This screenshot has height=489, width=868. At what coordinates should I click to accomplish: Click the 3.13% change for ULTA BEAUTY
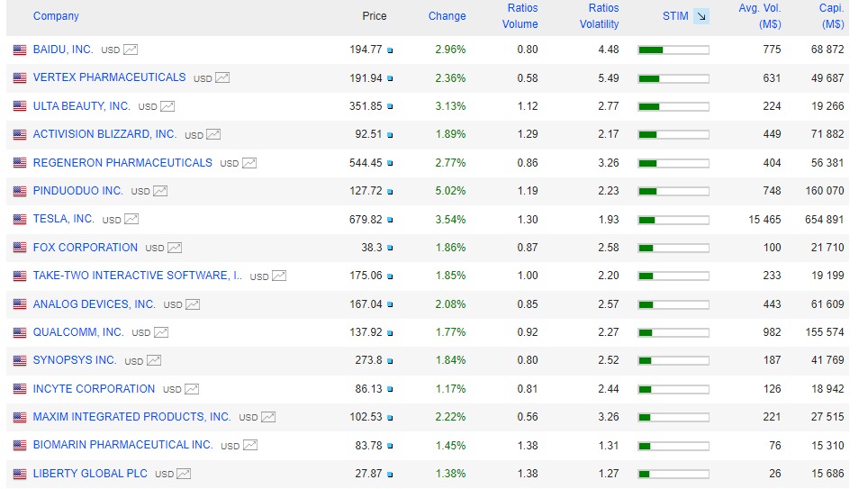pyautogui.click(x=450, y=105)
